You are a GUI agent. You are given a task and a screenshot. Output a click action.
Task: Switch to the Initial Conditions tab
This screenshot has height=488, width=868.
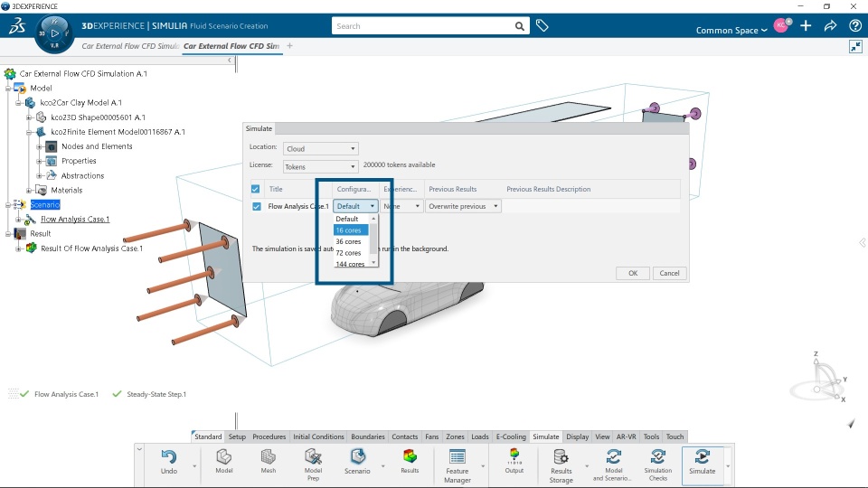click(x=318, y=436)
